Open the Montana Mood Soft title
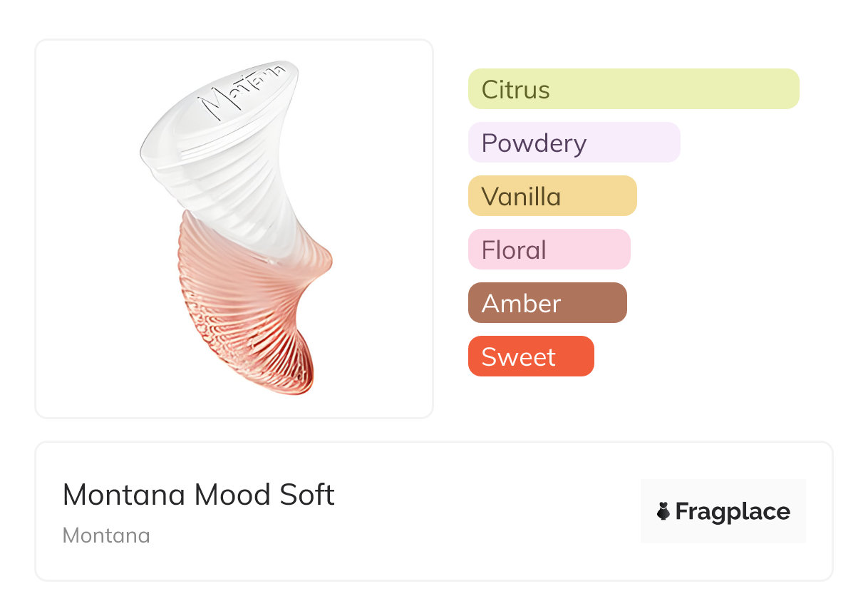Image resolution: width=868 pixels, height=616 pixels. coord(199,495)
